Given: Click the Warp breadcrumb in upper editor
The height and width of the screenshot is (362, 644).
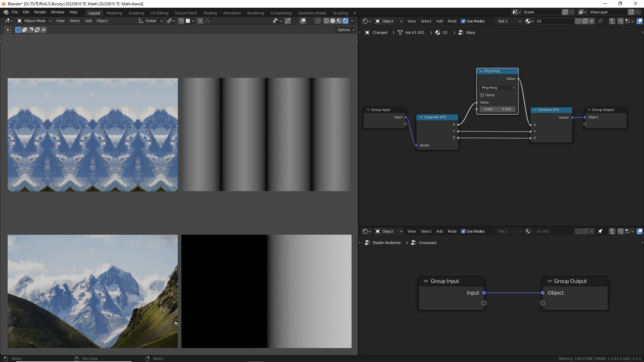Looking at the screenshot, I should tap(470, 33).
